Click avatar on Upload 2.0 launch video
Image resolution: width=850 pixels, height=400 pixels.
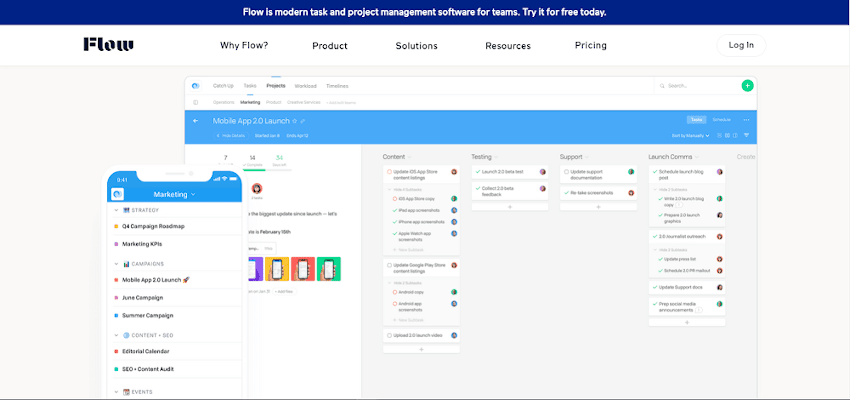pos(454,336)
